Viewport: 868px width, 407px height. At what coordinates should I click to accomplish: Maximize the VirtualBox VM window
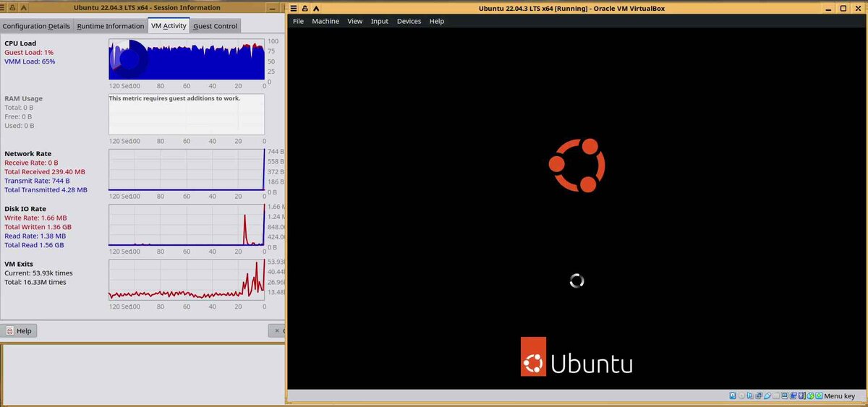tap(843, 8)
